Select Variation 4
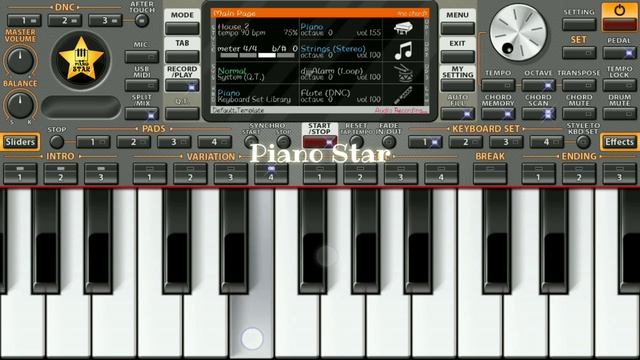This screenshot has width=640, height=360. coord(271,173)
